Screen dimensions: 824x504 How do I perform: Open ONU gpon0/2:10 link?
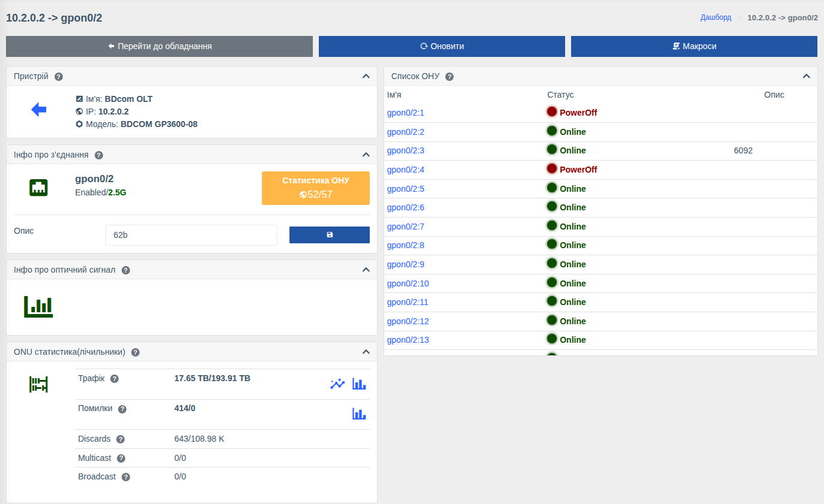(x=408, y=283)
